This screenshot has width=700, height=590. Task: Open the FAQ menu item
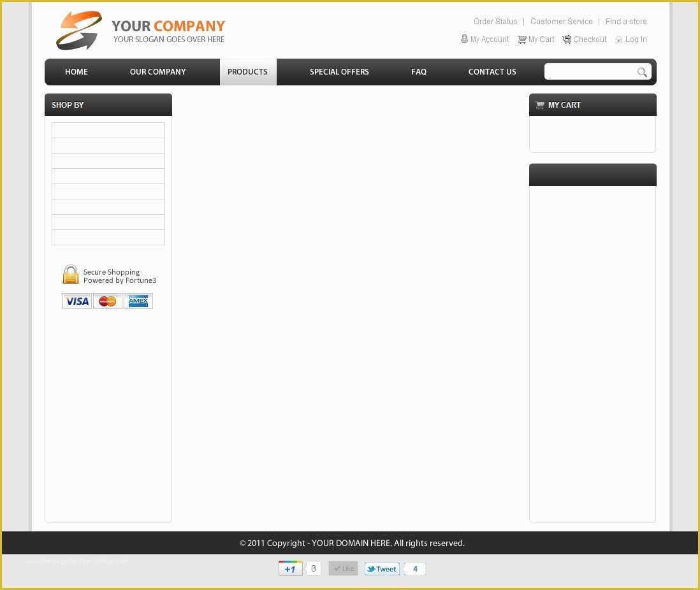[x=419, y=72]
